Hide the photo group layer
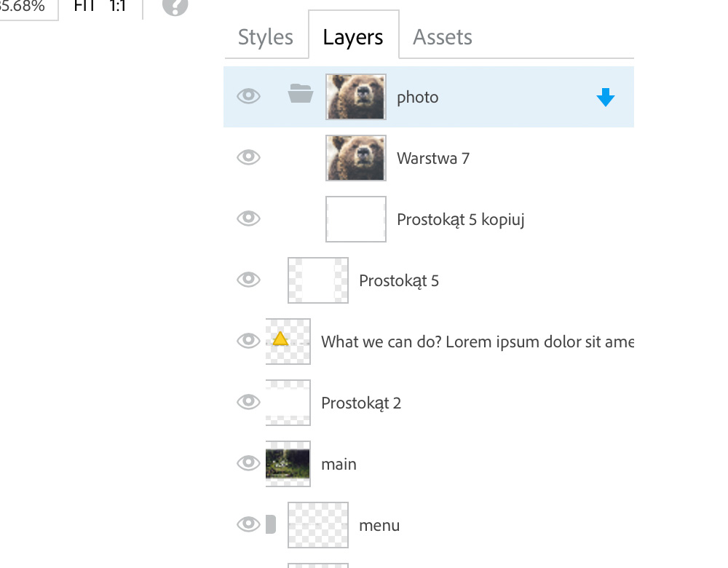728x568 pixels. pos(248,96)
